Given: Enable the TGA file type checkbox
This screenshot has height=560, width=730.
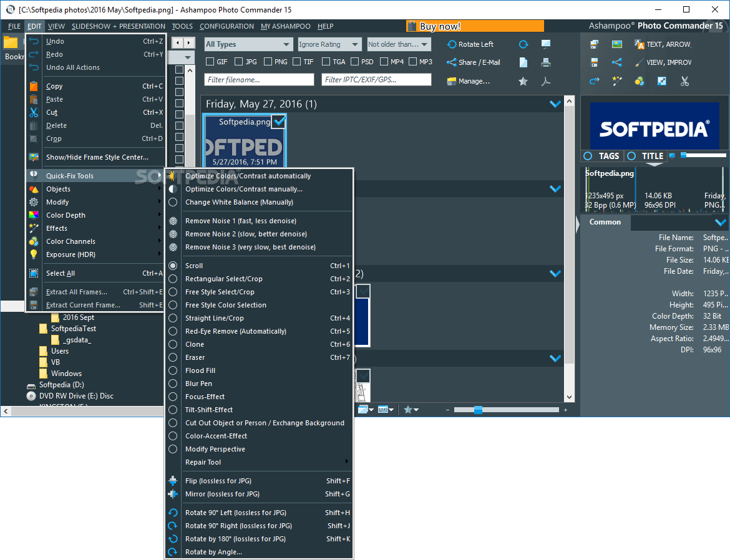Looking at the screenshot, I should click(326, 62).
